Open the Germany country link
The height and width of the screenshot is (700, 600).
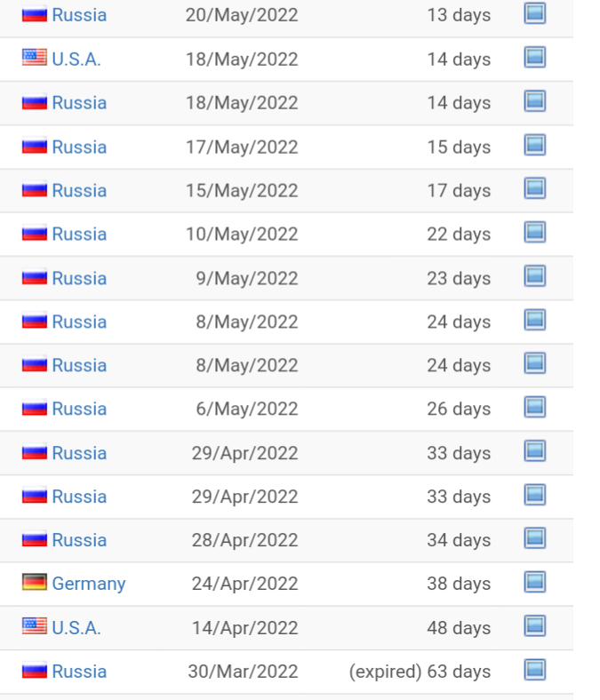[x=88, y=584]
